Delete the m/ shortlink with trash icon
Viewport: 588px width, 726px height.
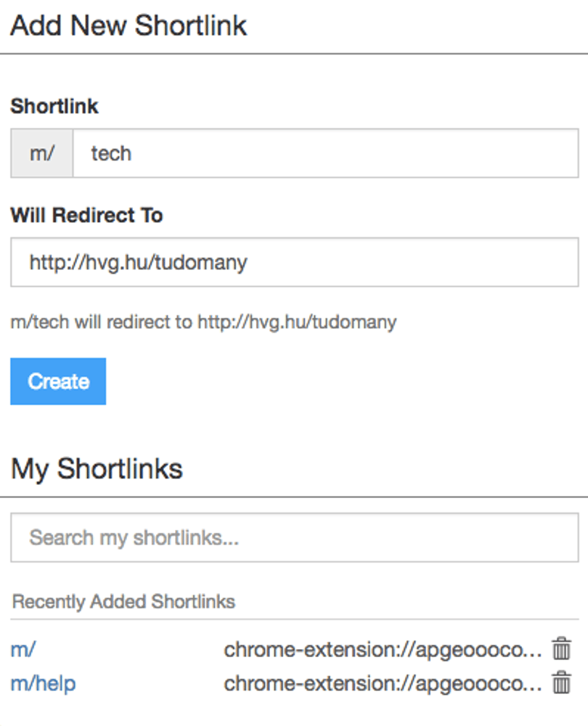[x=561, y=648]
